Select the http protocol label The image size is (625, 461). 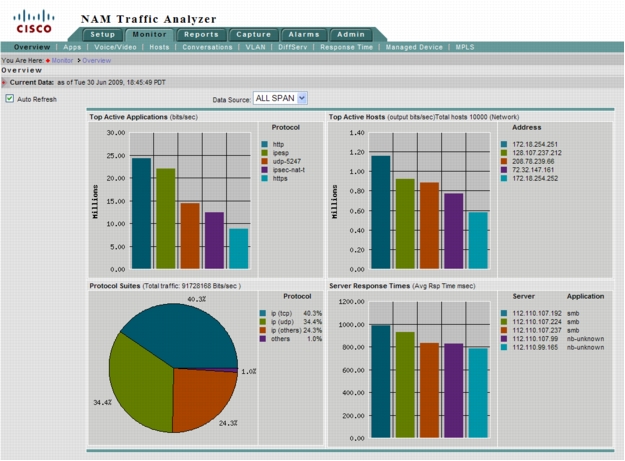[x=278, y=144]
